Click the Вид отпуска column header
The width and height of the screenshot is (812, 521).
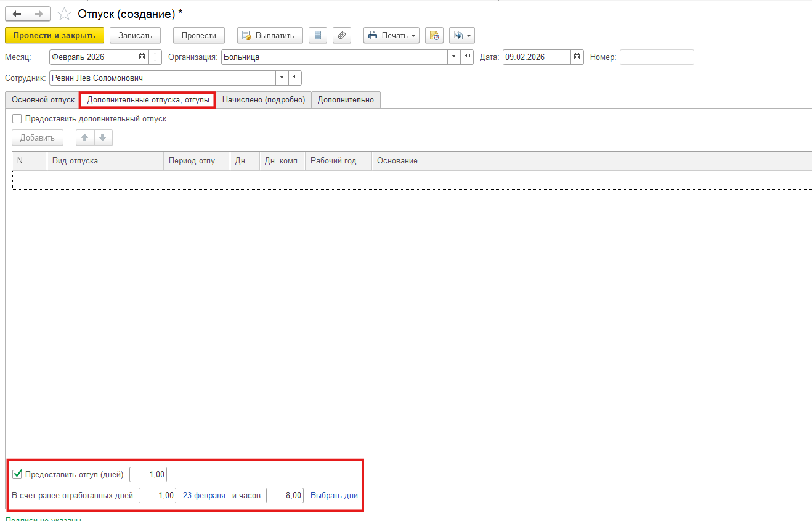tap(105, 161)
